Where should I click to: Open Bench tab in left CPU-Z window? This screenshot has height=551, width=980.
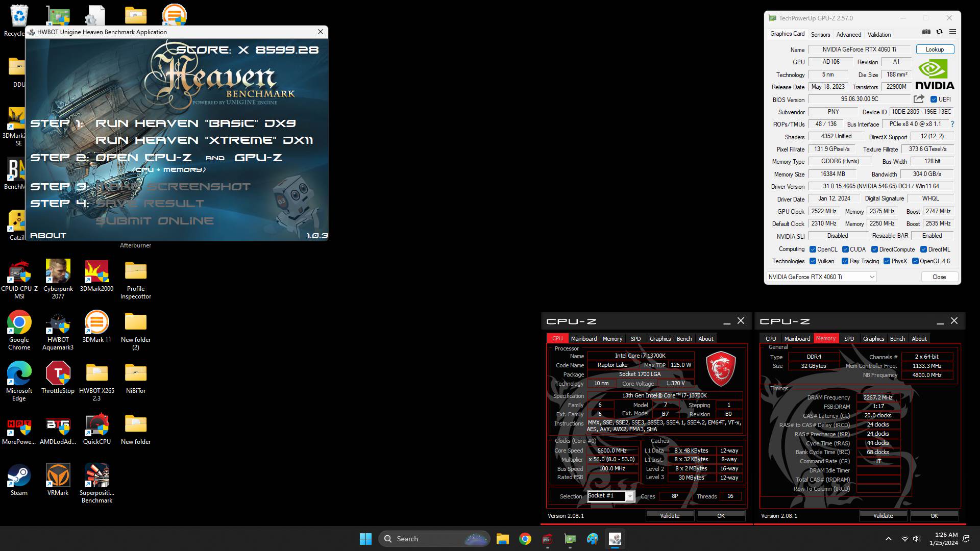pyautogui.click(x=684, y=339)
